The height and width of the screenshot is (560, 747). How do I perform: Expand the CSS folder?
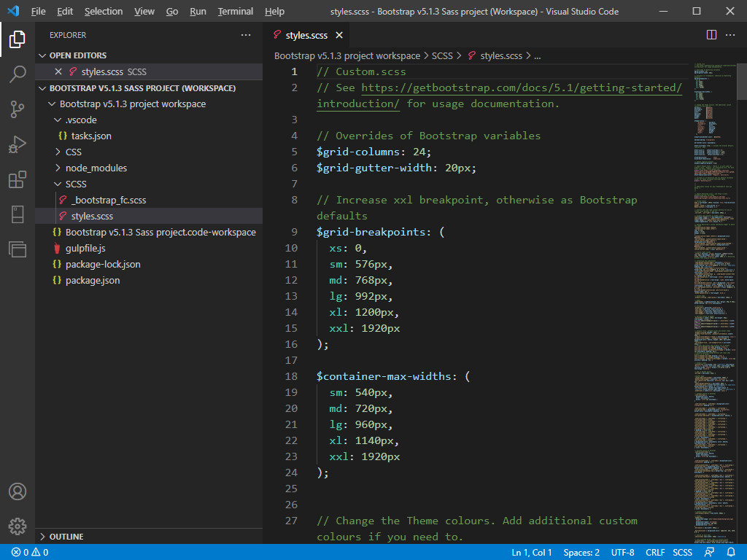click(150, 152)
